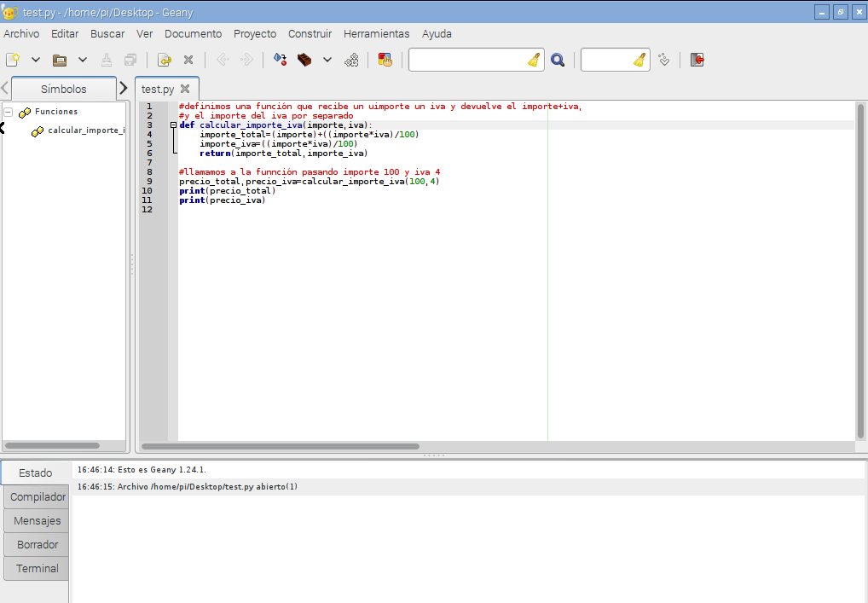The image size is (868, 603).
Task: Clear the go-to-line field with its broom
Action: click(x=640, y=60)
